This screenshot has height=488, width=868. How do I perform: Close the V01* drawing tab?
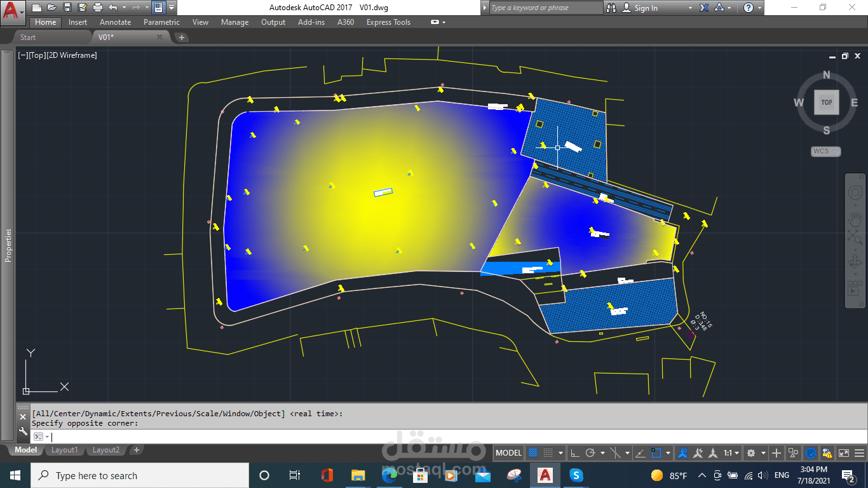coord(159,37)
